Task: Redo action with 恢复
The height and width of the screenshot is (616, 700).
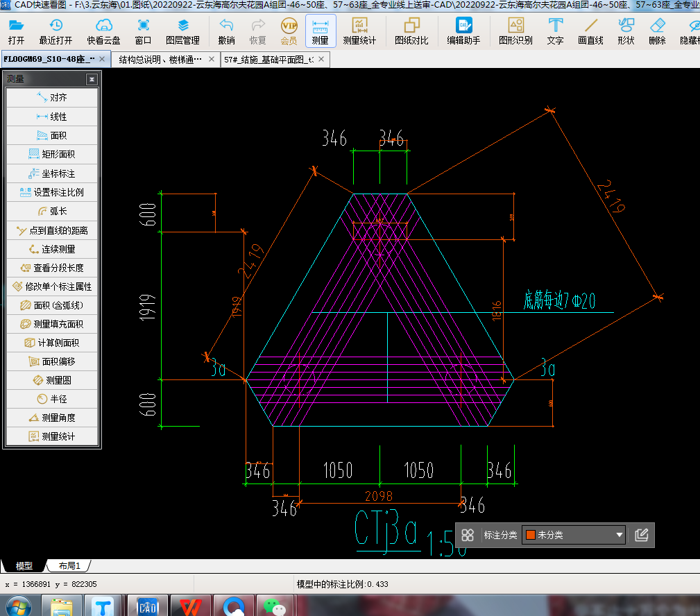Action: coord(257,31)
